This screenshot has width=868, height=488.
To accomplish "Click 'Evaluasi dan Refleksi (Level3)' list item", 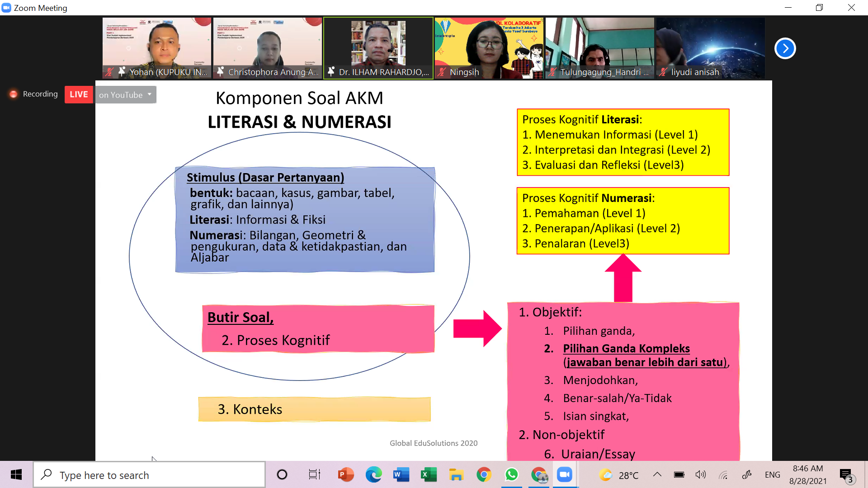I will (x=603, y=165).
